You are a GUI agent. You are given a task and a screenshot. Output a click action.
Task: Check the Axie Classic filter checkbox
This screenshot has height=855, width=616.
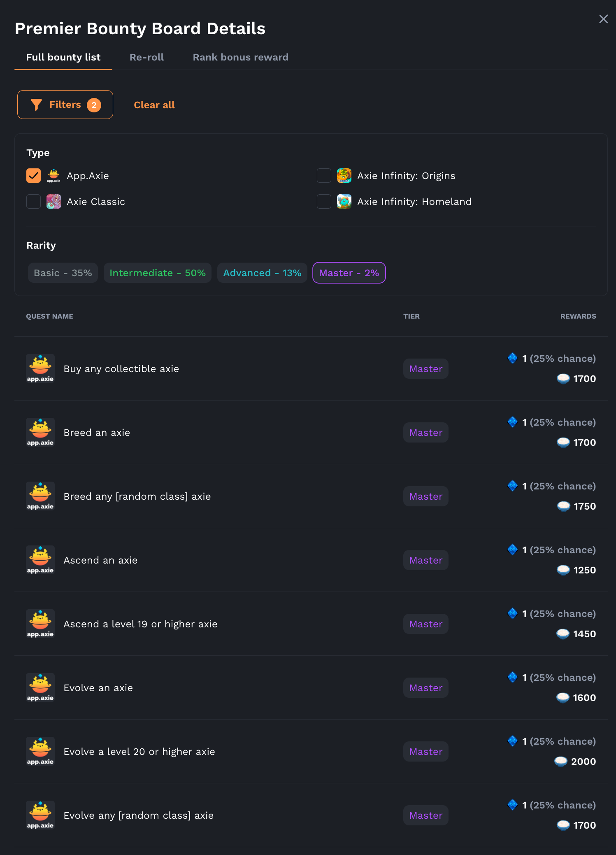tap(33, 201)
